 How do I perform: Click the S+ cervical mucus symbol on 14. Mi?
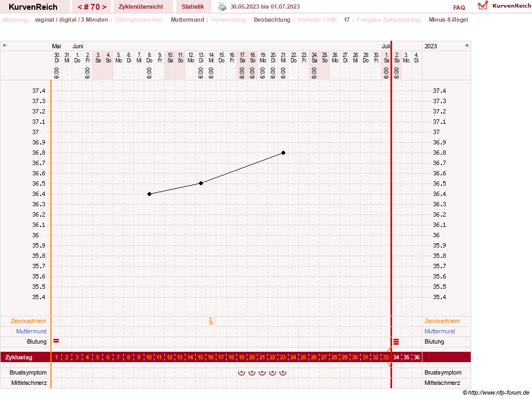[x=211, y=321]
